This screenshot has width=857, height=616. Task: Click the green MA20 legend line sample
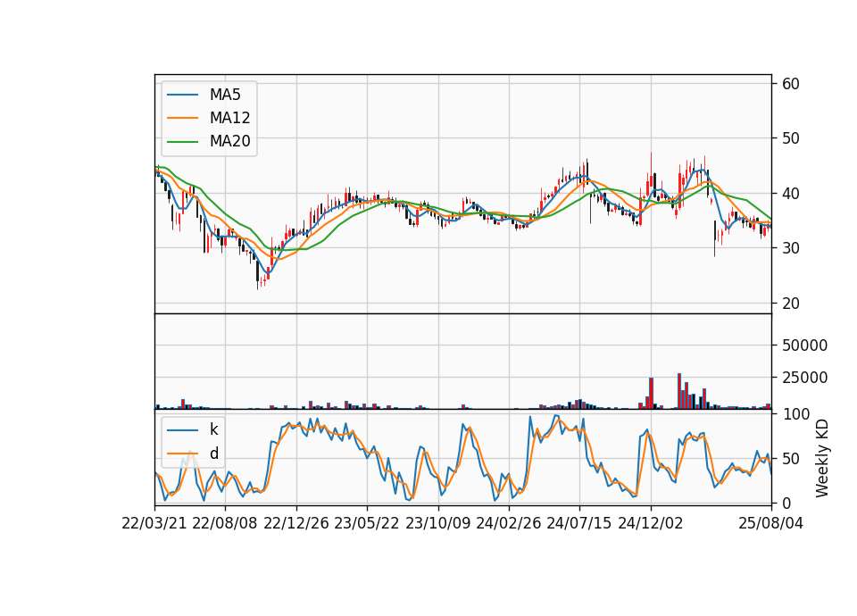coord(182,142)
